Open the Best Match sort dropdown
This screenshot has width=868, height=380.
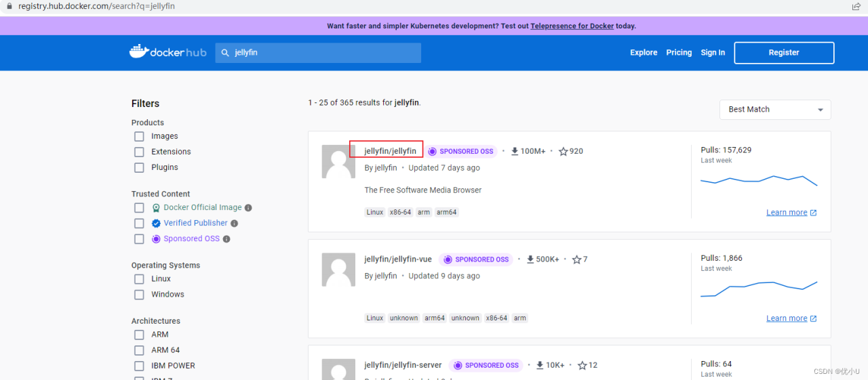point(775,110)
